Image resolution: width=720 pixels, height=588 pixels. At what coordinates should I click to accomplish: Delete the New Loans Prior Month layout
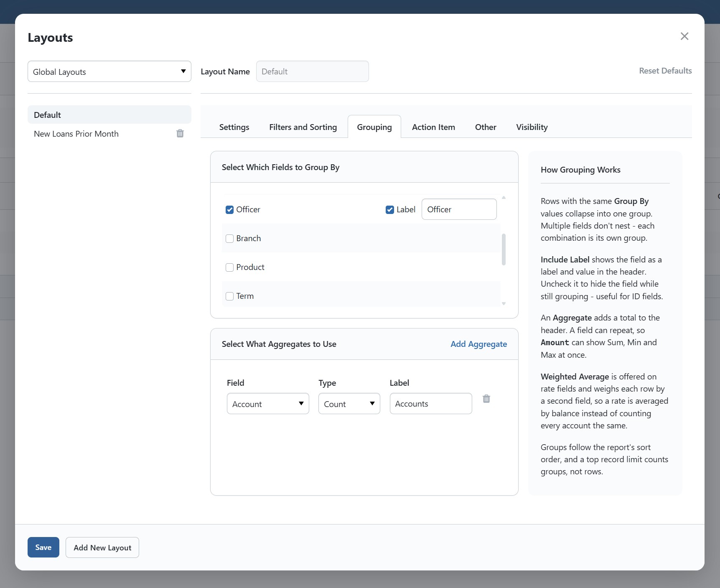pyautogui.click(x=180, y=133)
